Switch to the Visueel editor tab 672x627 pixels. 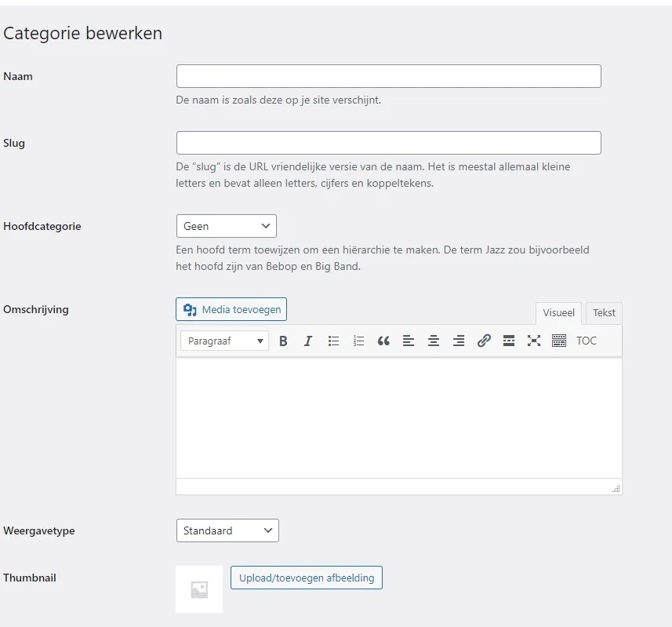pos(558,313)
